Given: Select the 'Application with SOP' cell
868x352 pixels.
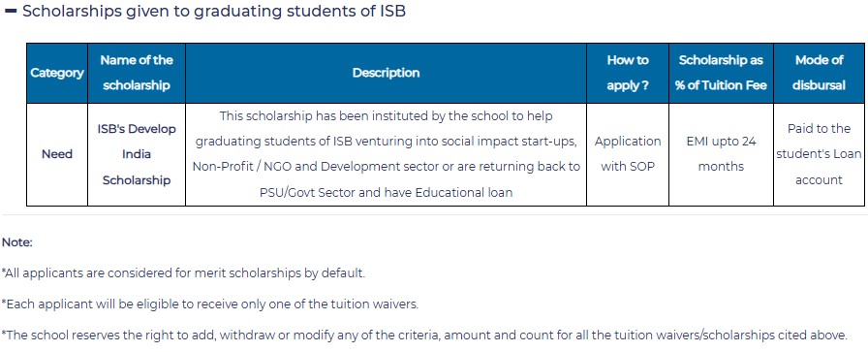Looking at the screenshot, I should [x=628, y=154].
